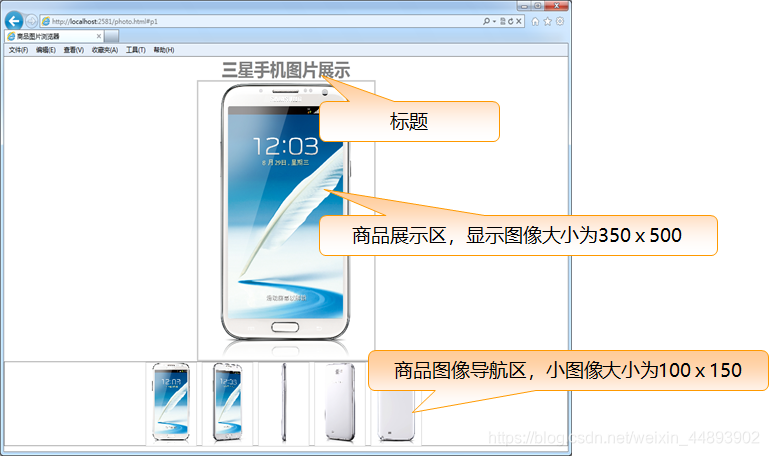Open a new tab with the blank tab button
Screen dimensions: 769x456
coord(112,36)
